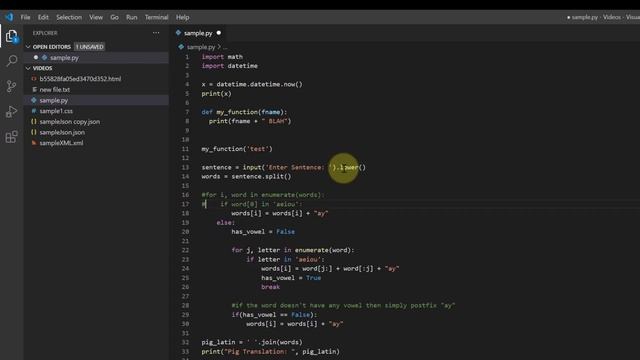Click Python icon in breadcrumb sample.py
The image size is (640, 360).
pos(181,47)
